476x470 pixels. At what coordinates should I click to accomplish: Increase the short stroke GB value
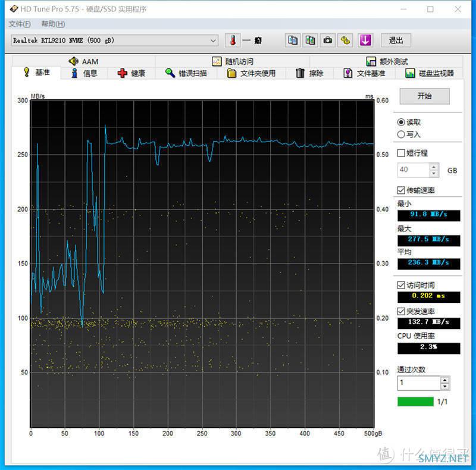(434, 167)
